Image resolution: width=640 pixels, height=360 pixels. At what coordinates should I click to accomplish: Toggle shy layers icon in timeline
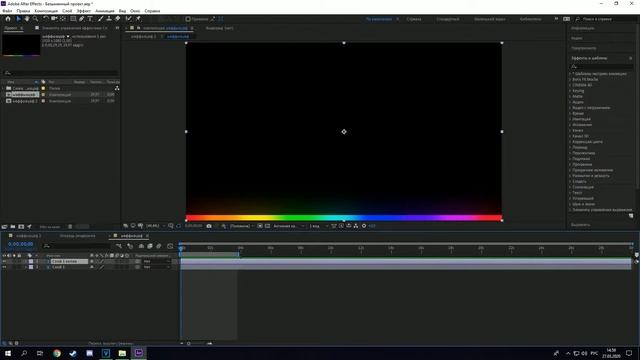tap(141, 246)
